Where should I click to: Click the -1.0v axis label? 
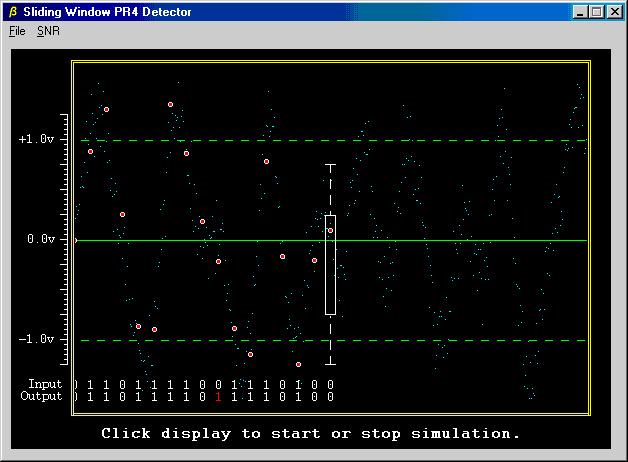pos(36,339)
